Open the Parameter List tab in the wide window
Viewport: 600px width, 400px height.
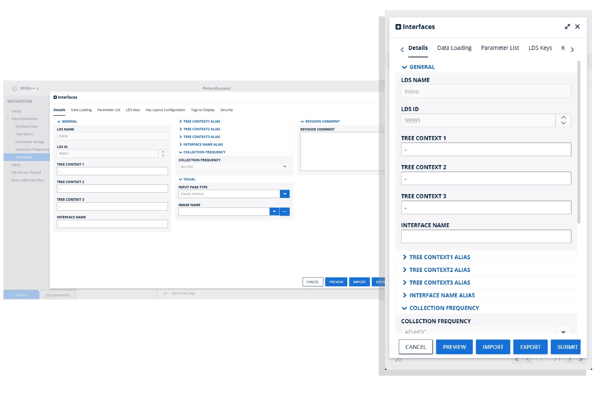pos(109,110)
